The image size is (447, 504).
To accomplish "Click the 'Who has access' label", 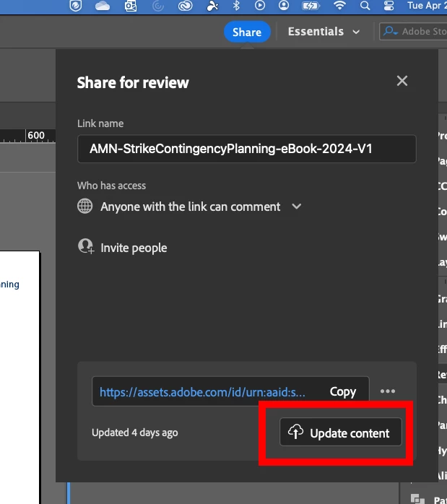I will 111,186.
